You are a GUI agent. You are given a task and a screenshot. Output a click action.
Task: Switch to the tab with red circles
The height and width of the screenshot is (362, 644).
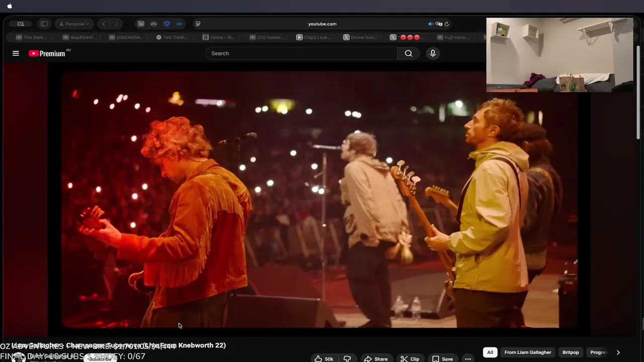(x=407, y=37)
